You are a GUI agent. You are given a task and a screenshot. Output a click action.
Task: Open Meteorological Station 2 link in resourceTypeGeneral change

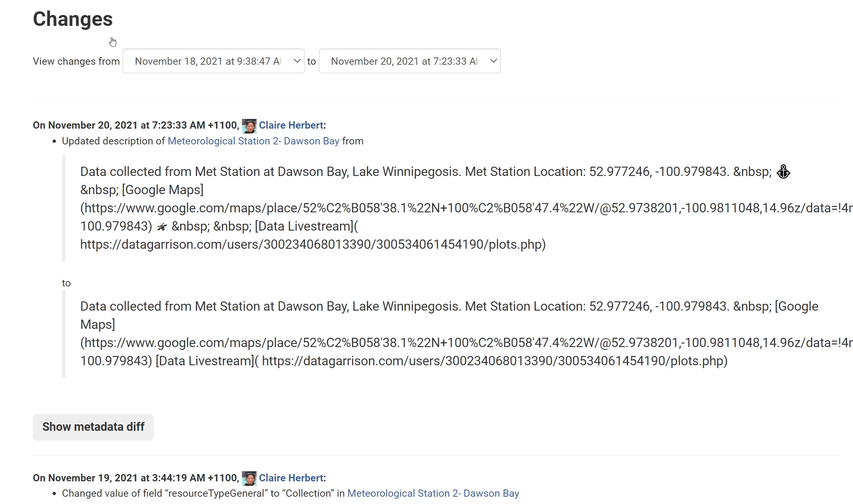(x=433, y=493)
